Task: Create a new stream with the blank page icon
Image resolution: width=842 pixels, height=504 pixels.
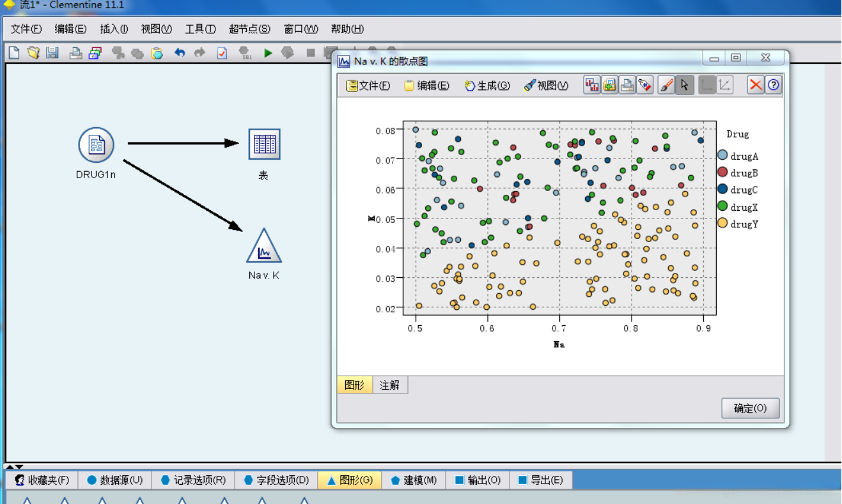Action: [13, 53]
